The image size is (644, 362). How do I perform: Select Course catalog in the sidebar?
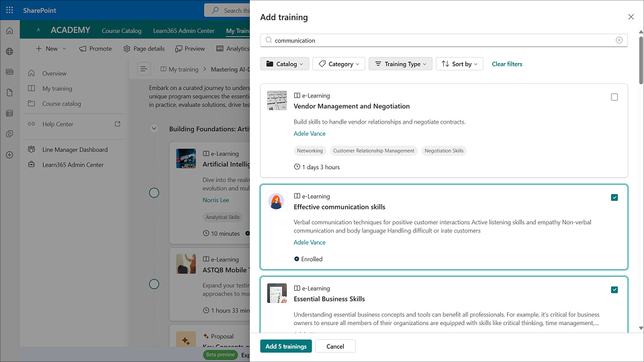click(61, 103)
